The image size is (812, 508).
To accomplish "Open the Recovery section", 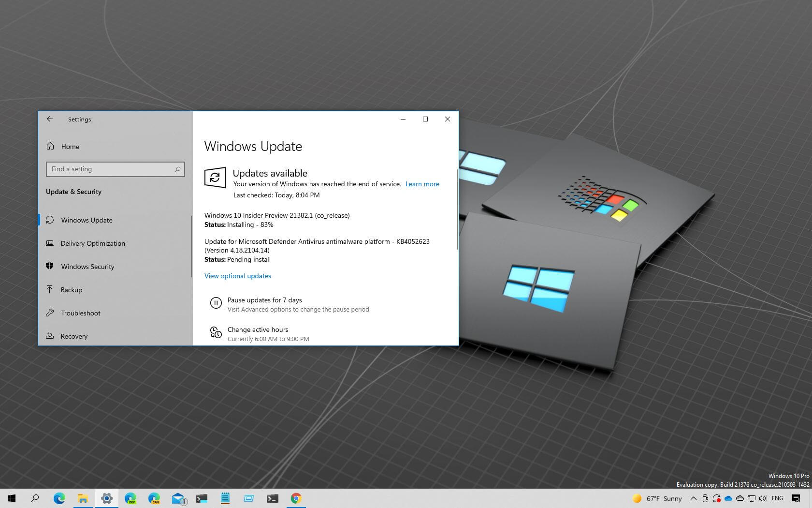I will point(74,336).
